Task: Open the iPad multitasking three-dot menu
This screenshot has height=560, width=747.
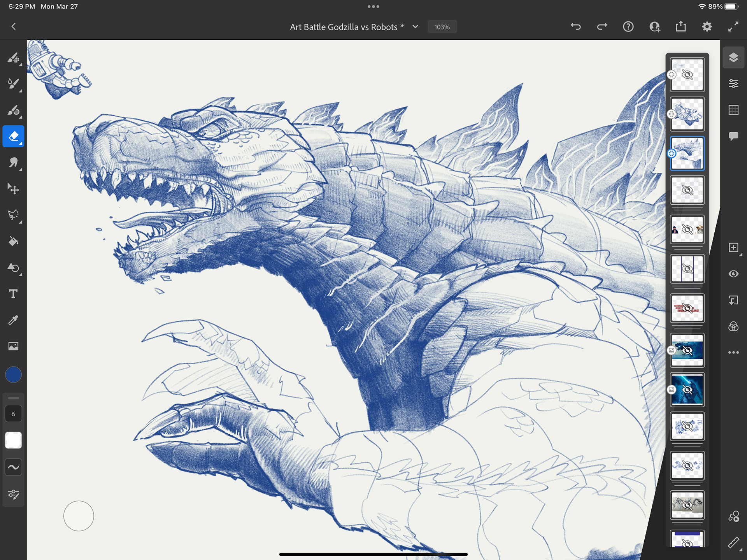Action: [x=373, y=6]
